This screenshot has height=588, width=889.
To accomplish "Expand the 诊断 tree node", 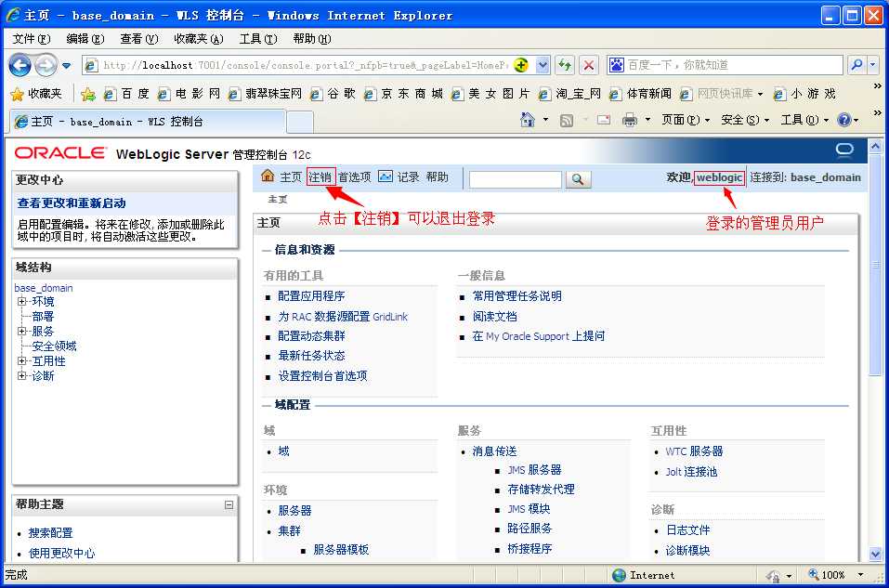I will click(x=21, y=375).
